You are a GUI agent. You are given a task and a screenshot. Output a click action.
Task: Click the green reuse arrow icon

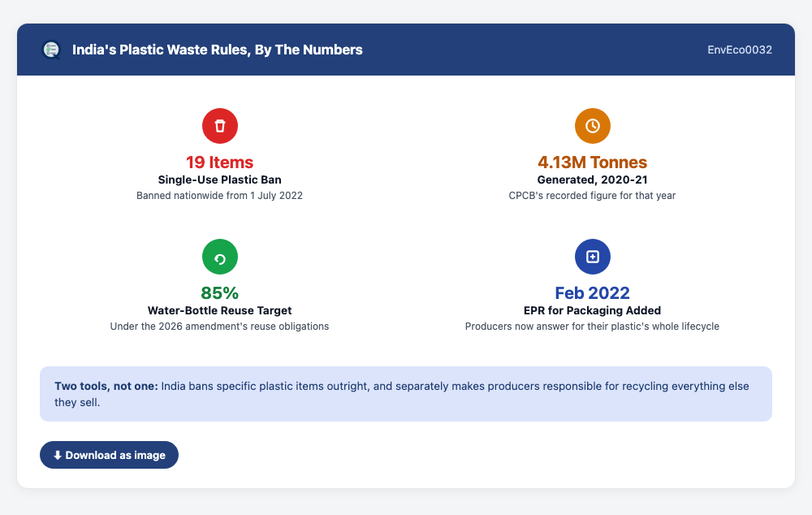(219, 257)
